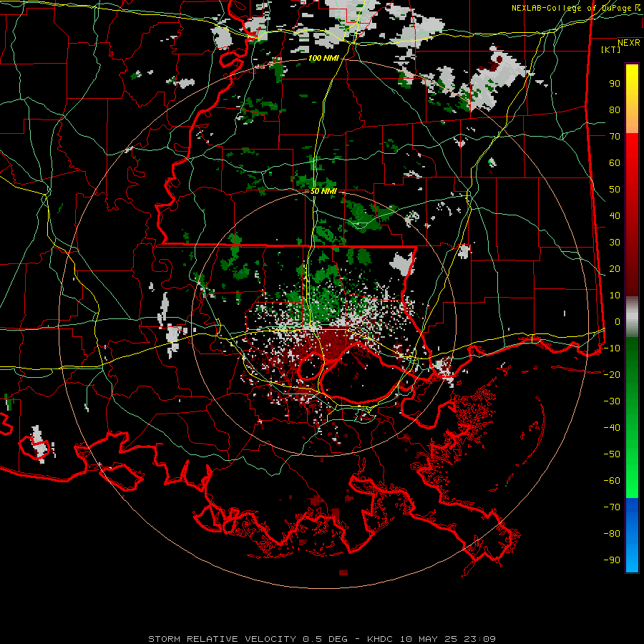Pick the gray zero-velocity color bar segment
Image resolution: width=644 pixels, height=644 pixels.
pyautogui.click(x=632, y=316)
